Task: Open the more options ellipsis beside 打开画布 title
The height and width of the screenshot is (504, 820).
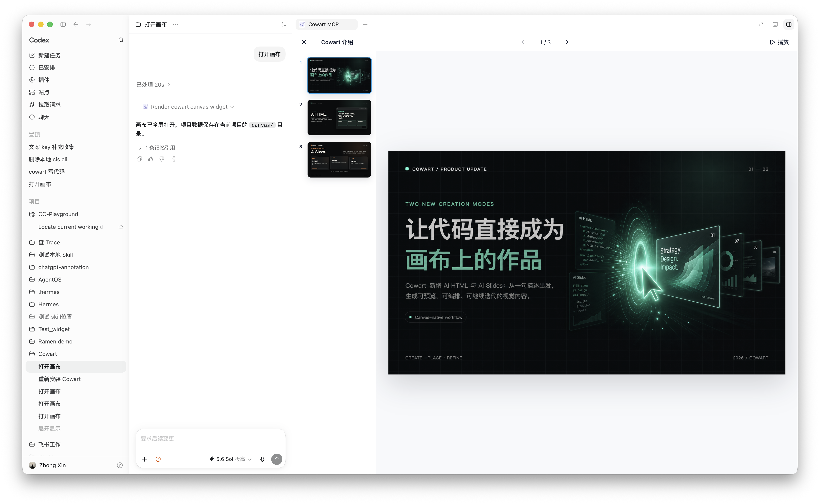Action: pyautogui.click(x=176, y=24)
